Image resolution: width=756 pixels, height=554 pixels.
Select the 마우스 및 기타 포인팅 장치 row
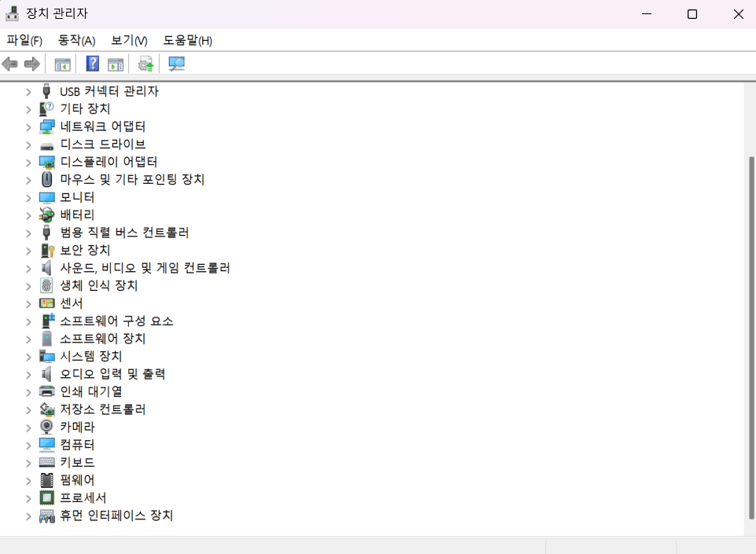(x=132, y=179)
